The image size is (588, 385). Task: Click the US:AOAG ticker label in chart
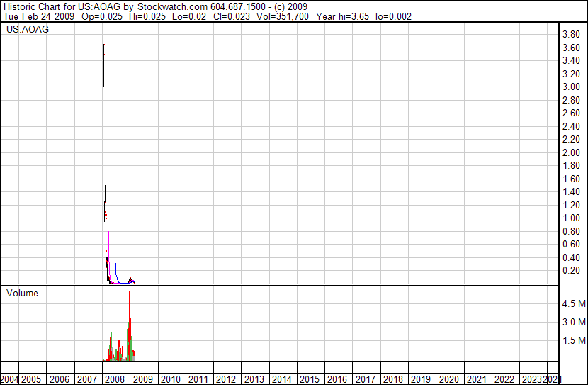coord(28,30)
